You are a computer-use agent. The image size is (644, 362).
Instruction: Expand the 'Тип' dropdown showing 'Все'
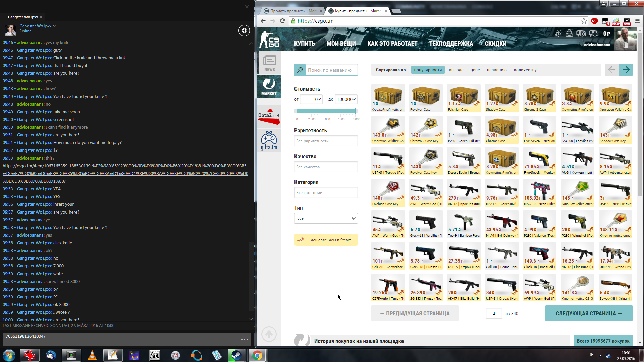326,218
